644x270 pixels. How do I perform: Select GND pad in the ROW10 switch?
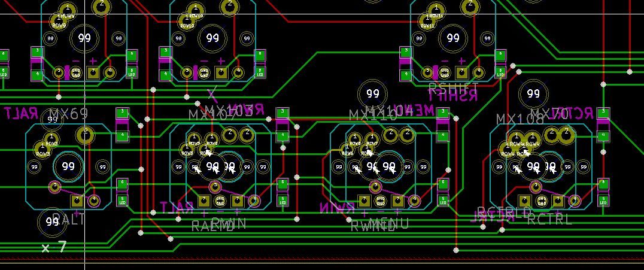(x=204, y=73)
